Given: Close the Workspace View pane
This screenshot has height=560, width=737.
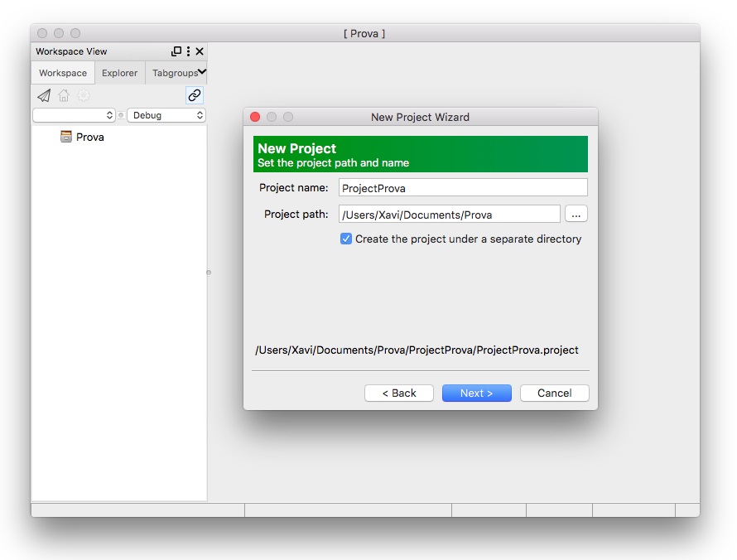Looking at the screenshot, I should click(200, 51).
